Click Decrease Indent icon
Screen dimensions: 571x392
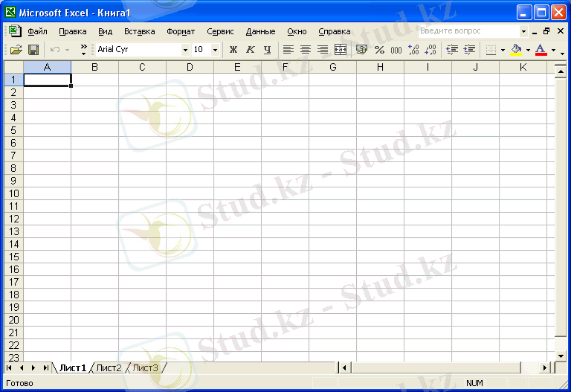[452, 50]
